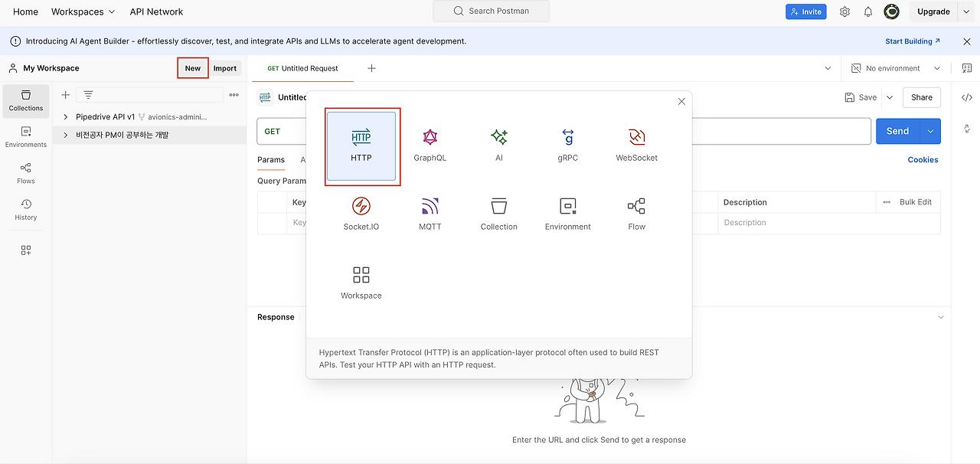Click Import button

click(225, 68)
